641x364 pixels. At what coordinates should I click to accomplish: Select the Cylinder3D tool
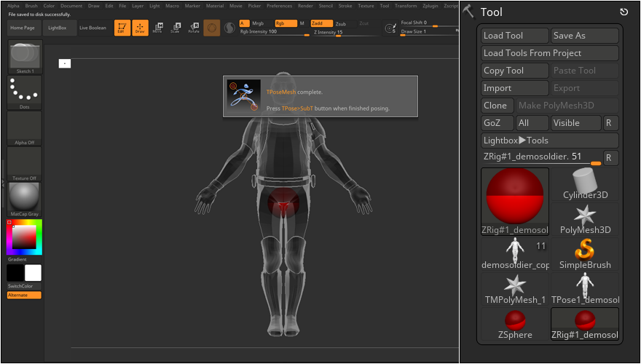585,184
